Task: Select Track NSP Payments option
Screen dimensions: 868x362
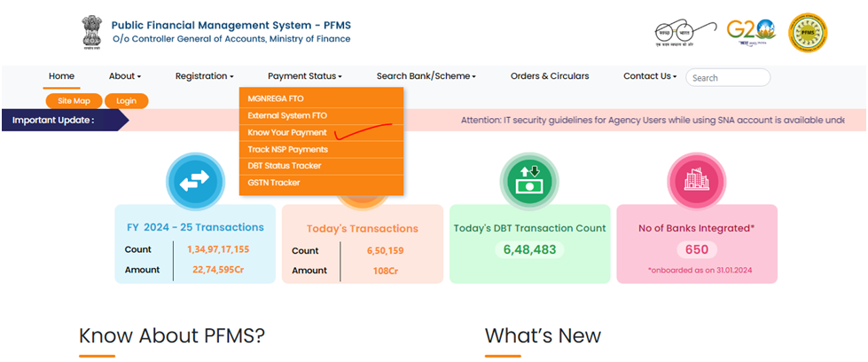Action: [321, 150]
